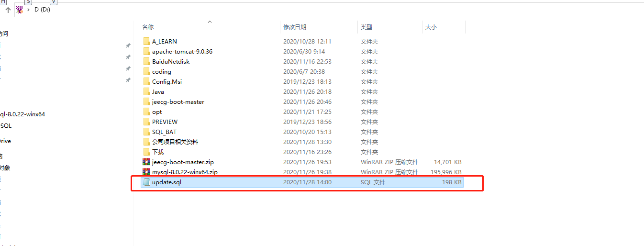Screen dimensions: 644x246
Task: Click the third pin icon in the quick access sidebar
Action: pyautogui.click(x=128, y=68)
